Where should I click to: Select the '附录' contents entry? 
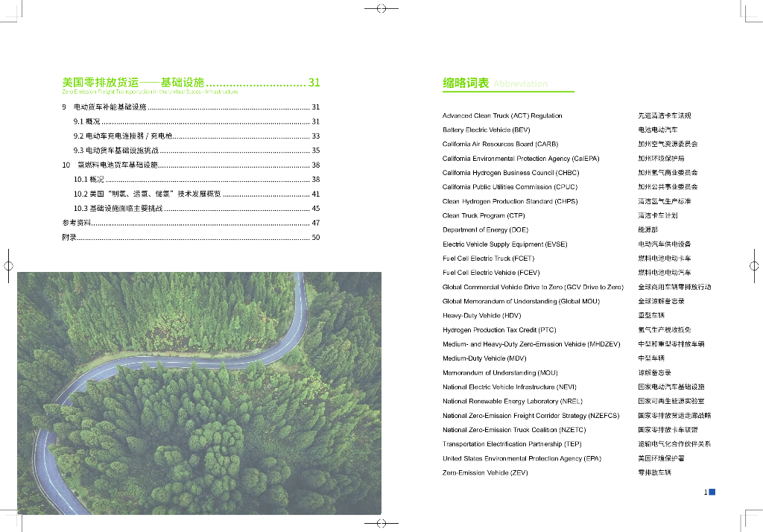[191, 238]
